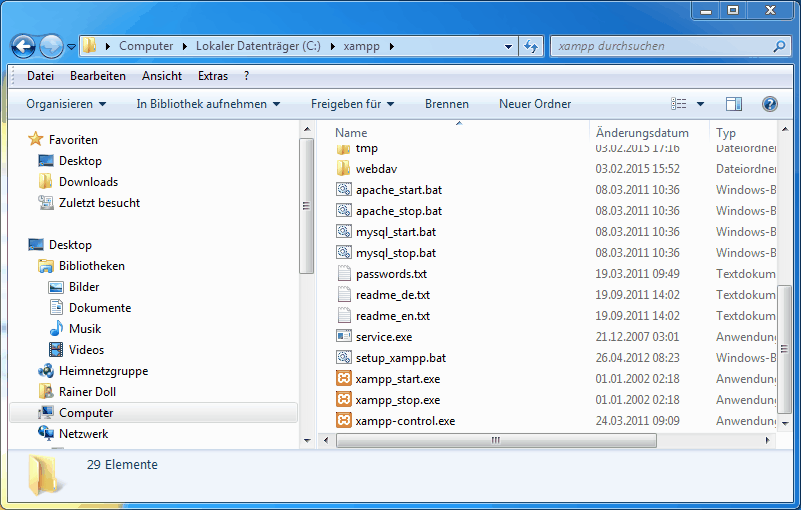801x510 pixels.
Task: Click the service.exe application icon
Action: [343, 337]
